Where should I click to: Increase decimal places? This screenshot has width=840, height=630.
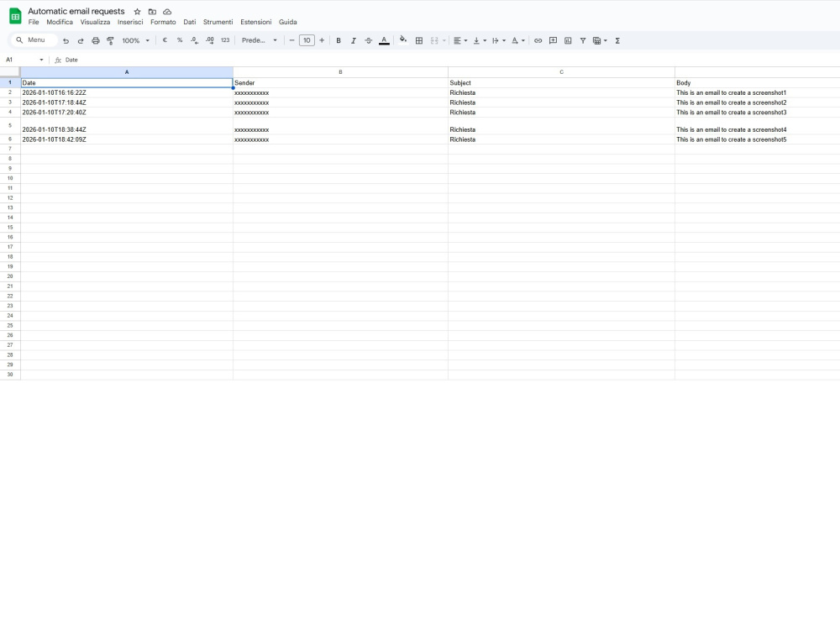click(210, 40)
